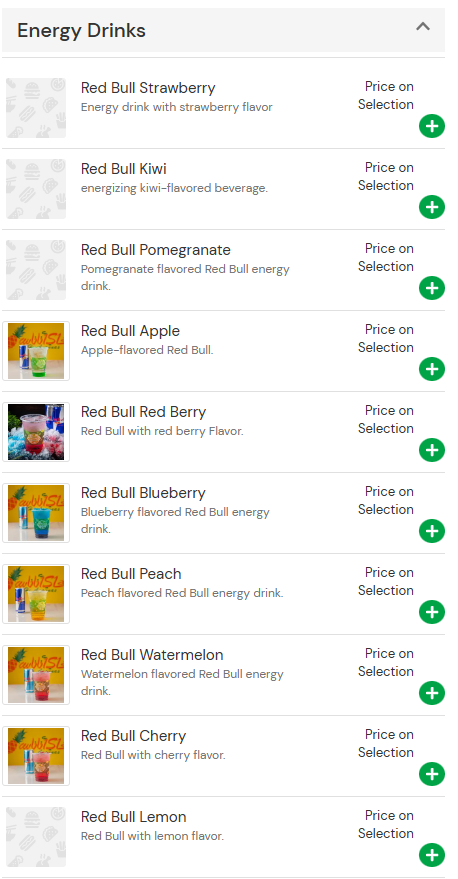Add Red Bull Red Berry plus icon
Screen dimensions: 458x879
coord(432,450)
